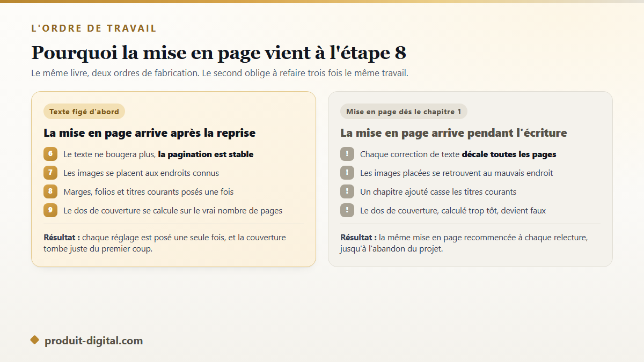This screenshot has width=644, height=362.
Task: Click 'Le dos de couverture se calcule sur le vrai nombre'
Action: pos(173,211)
